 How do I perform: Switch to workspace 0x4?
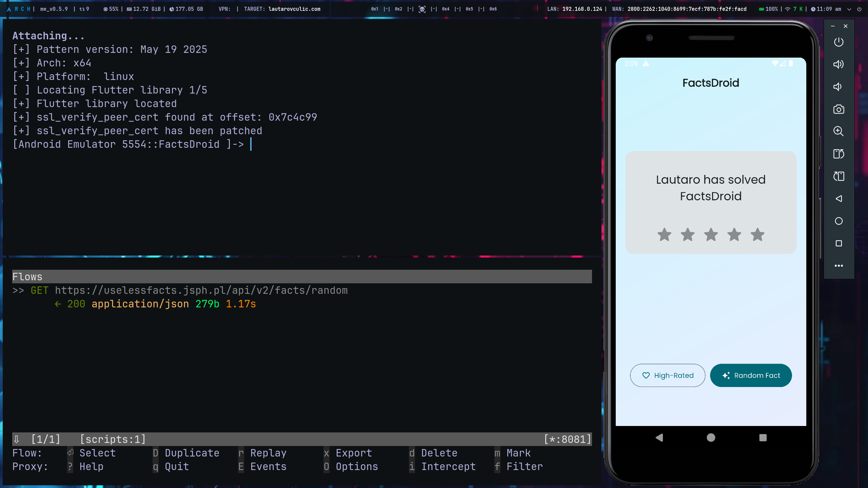[x=446, y=9]
